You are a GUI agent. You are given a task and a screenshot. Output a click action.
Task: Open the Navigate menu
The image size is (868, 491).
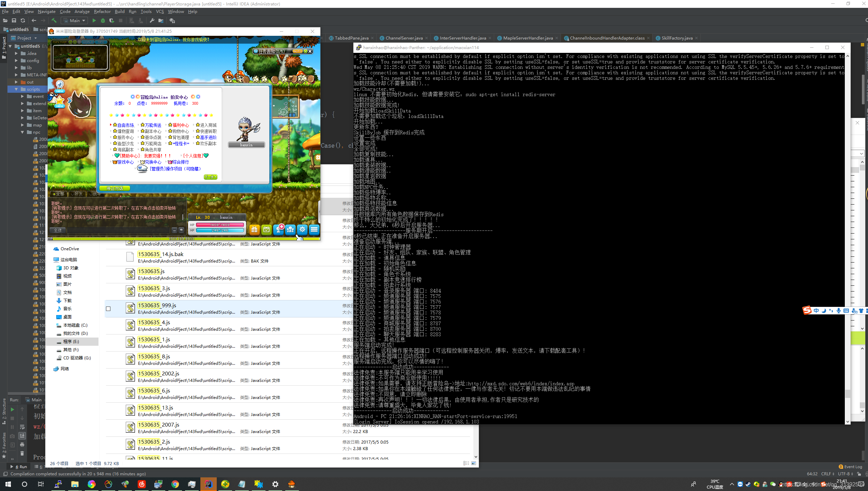[x=46, y=12]
